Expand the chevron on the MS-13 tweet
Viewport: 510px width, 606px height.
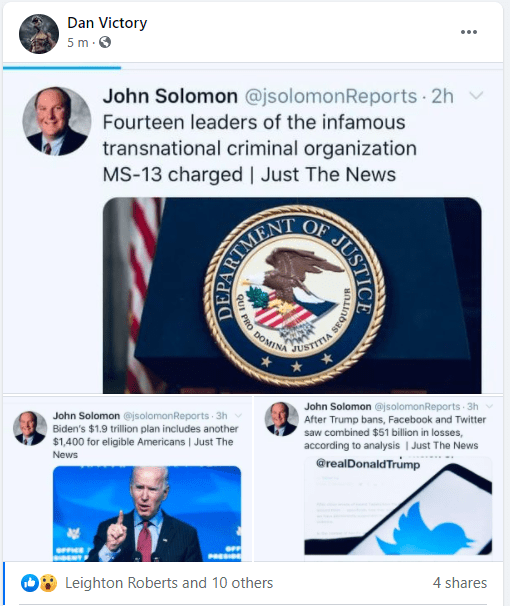(476, 95)
